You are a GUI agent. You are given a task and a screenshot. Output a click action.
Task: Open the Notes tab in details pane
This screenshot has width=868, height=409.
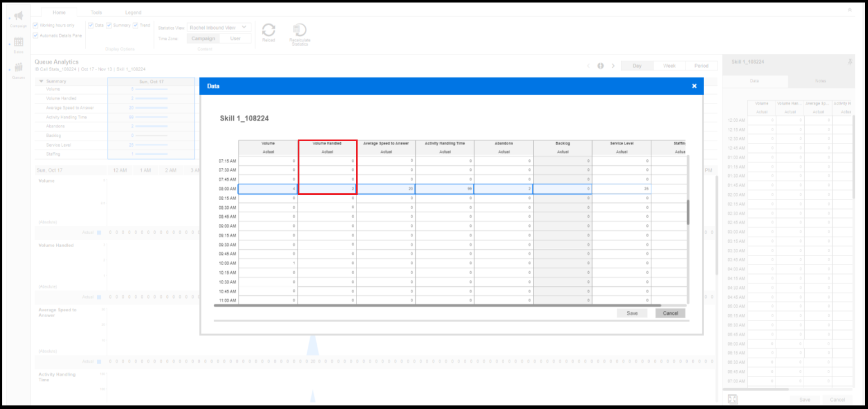pyautogui.click(x=821, y=81)
